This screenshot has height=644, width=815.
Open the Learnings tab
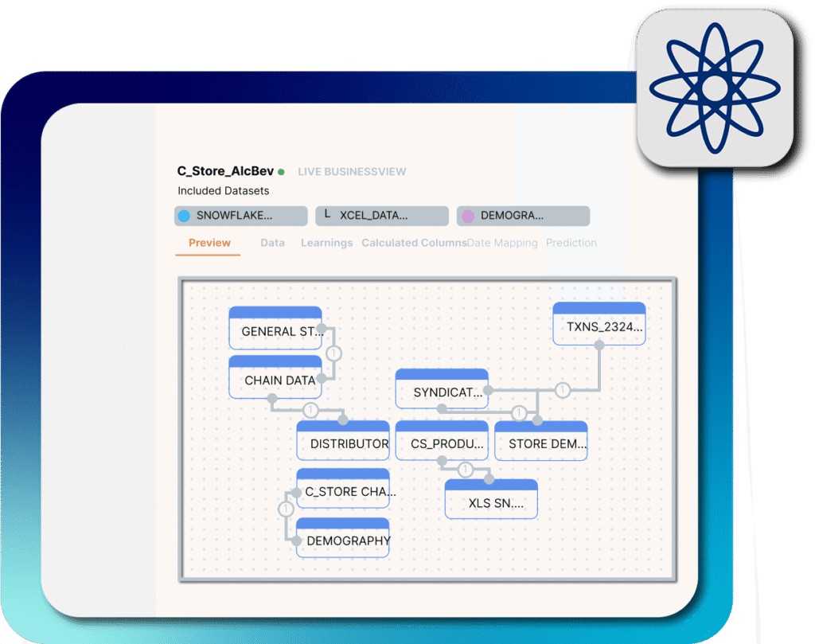click(326, 243)
